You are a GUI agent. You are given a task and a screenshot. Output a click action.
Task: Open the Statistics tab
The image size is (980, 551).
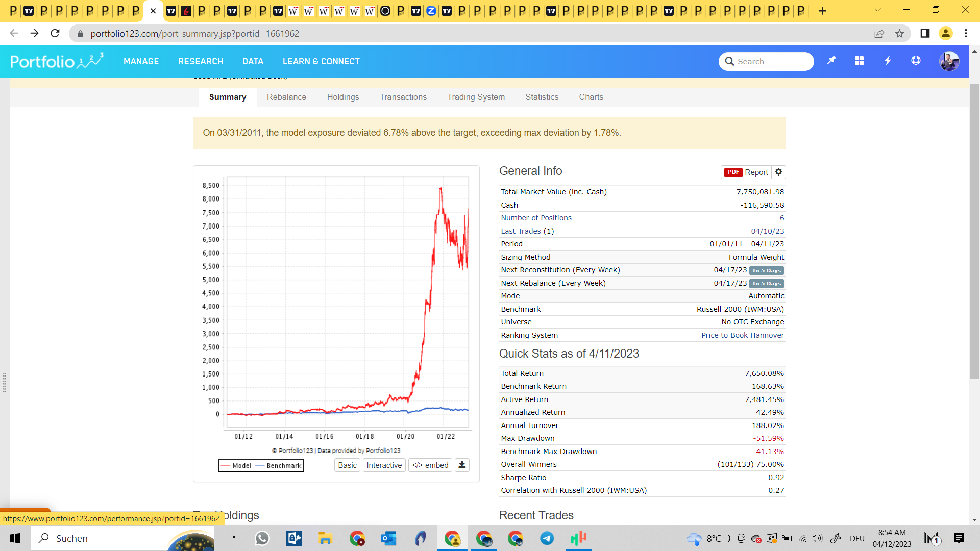542,97
